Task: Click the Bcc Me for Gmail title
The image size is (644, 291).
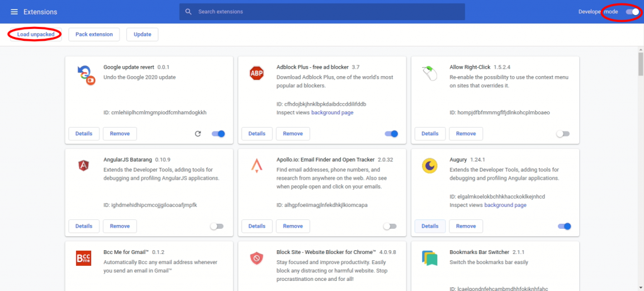Action: pos(126,251)
